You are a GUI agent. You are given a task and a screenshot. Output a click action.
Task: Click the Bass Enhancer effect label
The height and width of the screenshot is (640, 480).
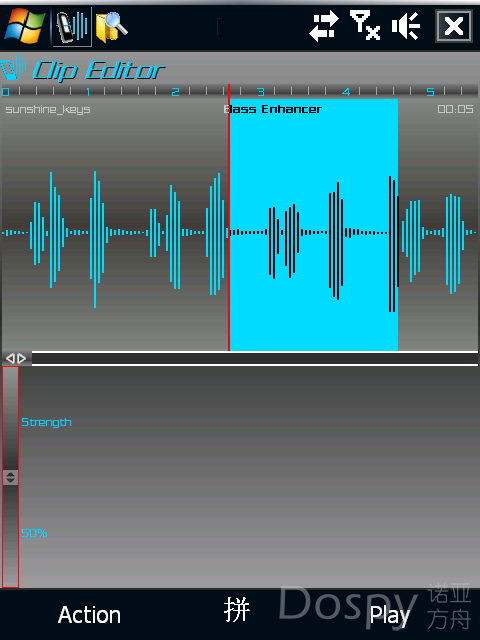273,109
